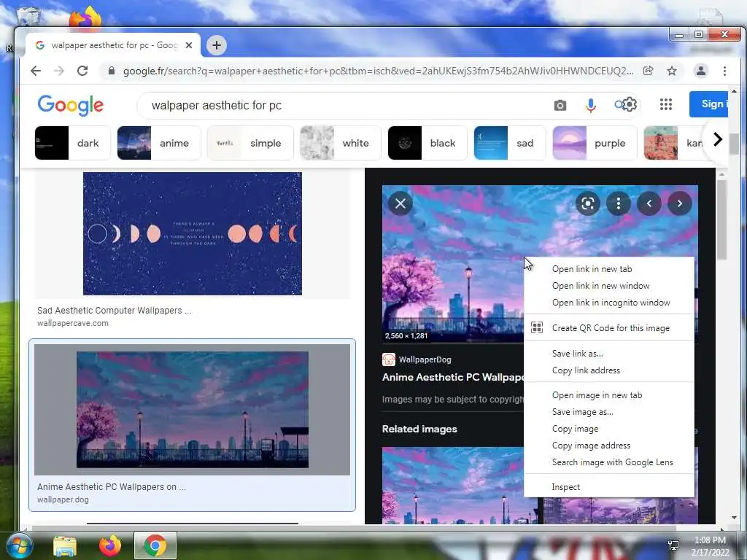Reload the page with the refresh icon
Image resolution: width=747 pixels, height=560 pixels.
click(x=82, y=71)
